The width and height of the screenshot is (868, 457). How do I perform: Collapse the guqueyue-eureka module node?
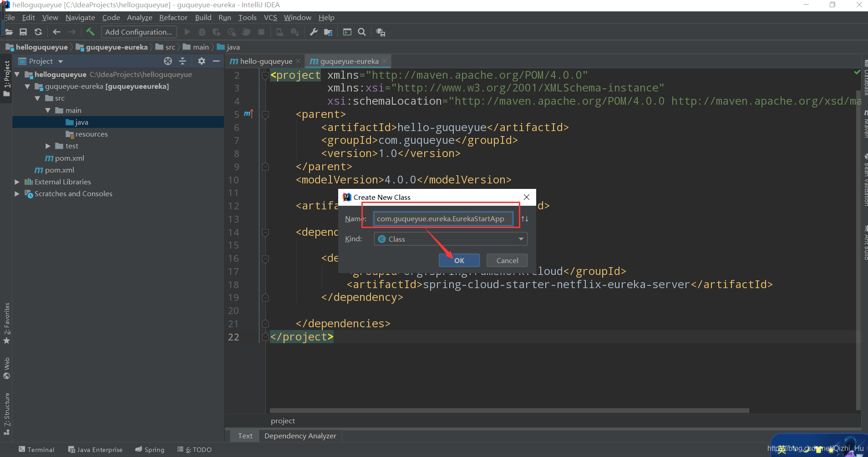(x=27, y=86)
